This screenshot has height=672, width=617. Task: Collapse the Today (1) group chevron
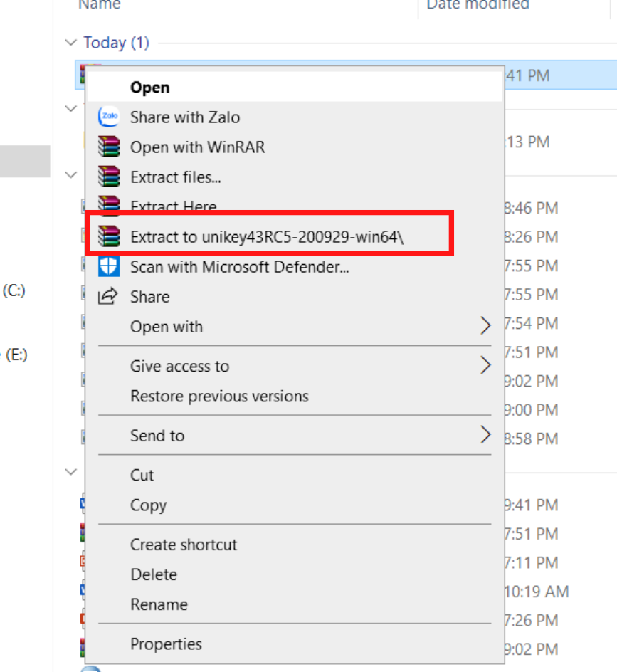(70, 43)
